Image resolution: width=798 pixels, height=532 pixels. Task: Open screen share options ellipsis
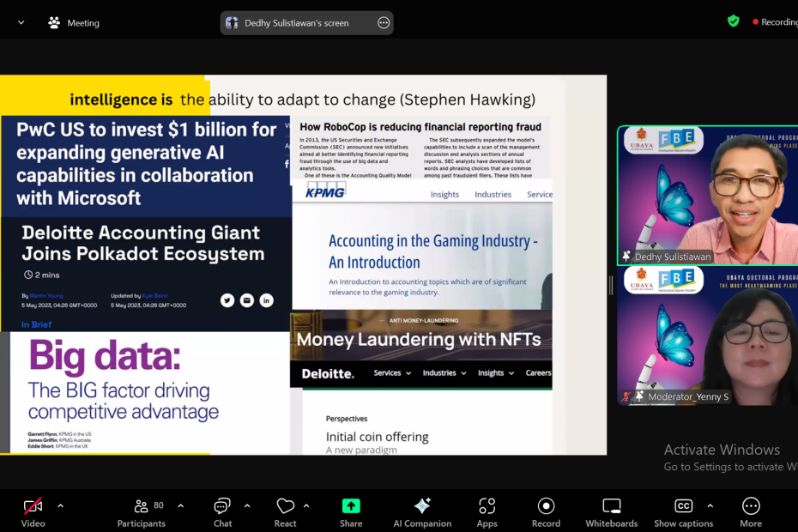[x=384, y=23]
